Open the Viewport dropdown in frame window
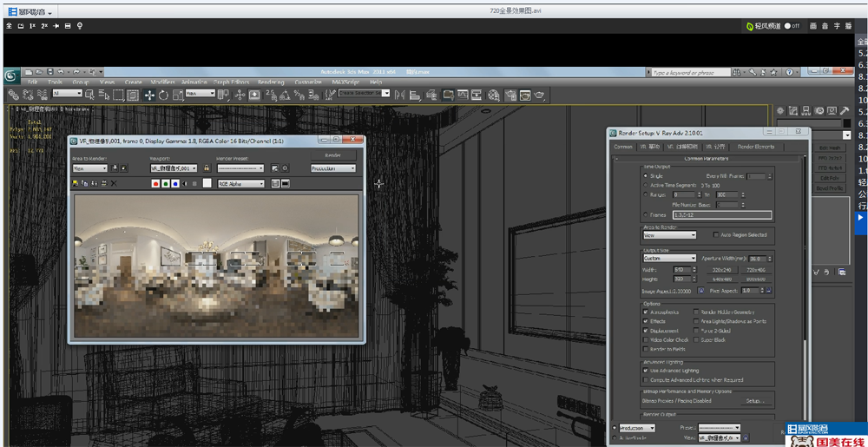This screenshot has width=868, height=447. 174,168
